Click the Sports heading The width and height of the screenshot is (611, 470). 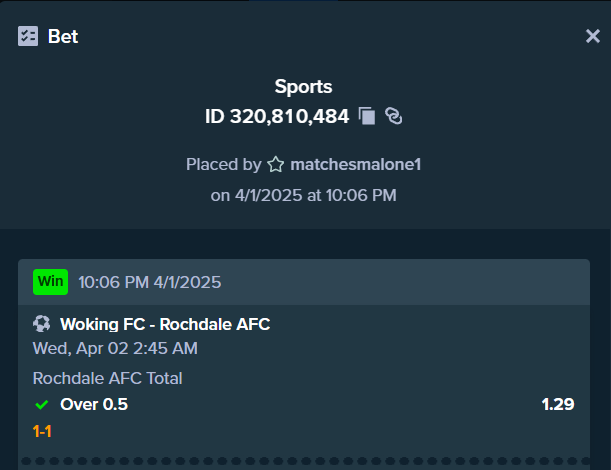pyautogui.click(x=304, y=87)
